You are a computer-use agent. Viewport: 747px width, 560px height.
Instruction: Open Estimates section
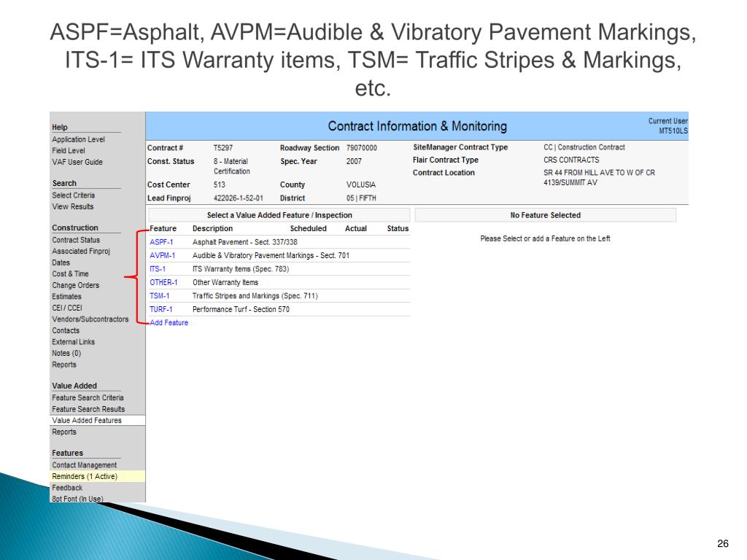coord(66,297)
